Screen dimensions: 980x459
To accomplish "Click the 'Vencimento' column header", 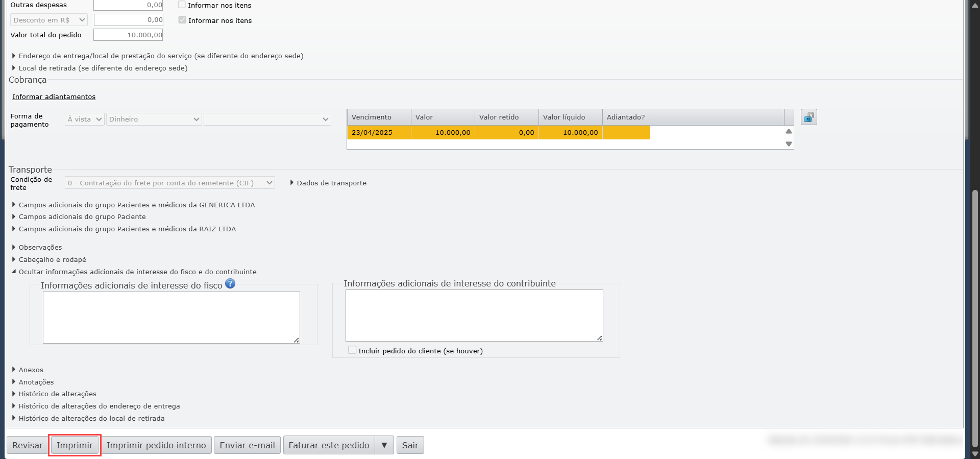I will tap(379, 117).
